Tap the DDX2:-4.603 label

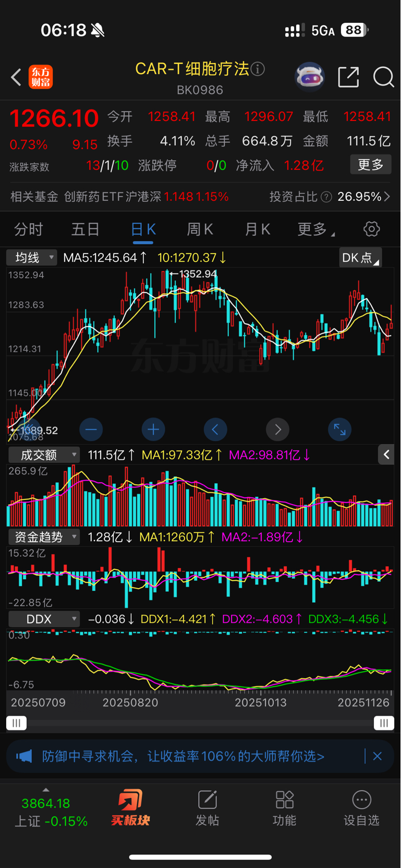(262, 619)
